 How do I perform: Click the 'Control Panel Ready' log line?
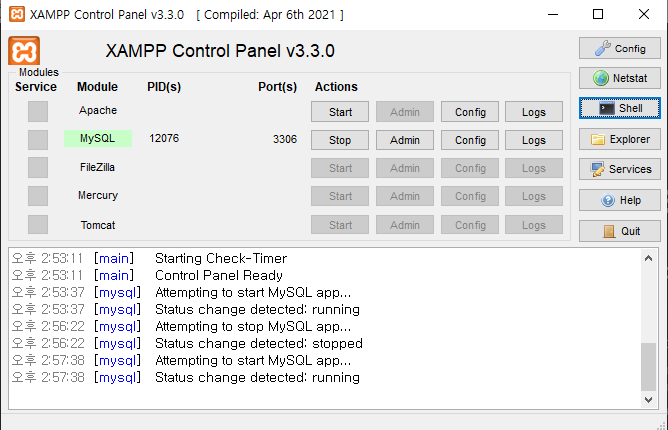click(219, 275)
